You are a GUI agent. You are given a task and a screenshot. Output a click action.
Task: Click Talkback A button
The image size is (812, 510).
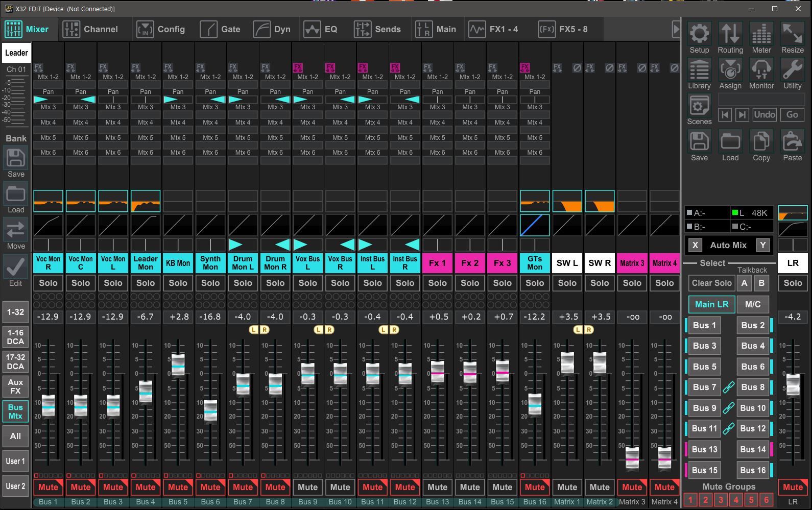(x=744, y=283)
